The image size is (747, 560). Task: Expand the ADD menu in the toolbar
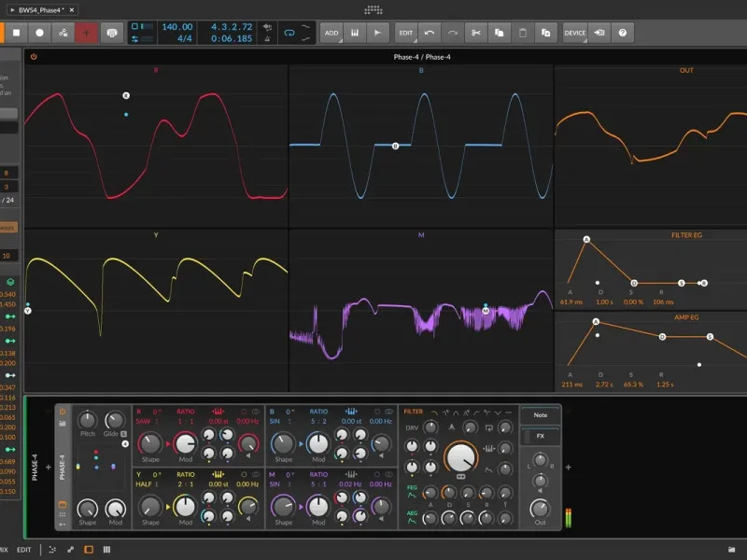point(331,33)
